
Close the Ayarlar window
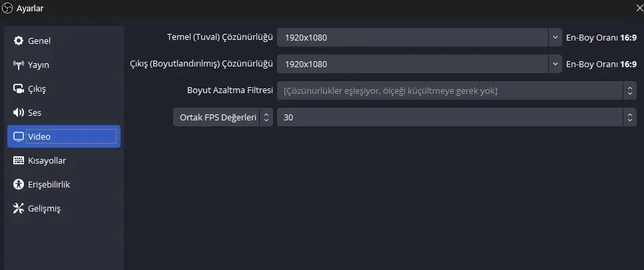tap(639, 8)
